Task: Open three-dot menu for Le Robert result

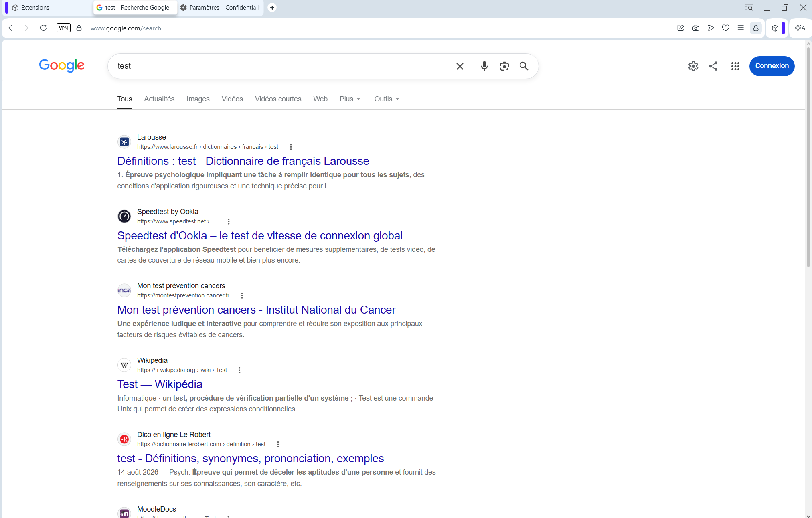Action: coord(278,444)
